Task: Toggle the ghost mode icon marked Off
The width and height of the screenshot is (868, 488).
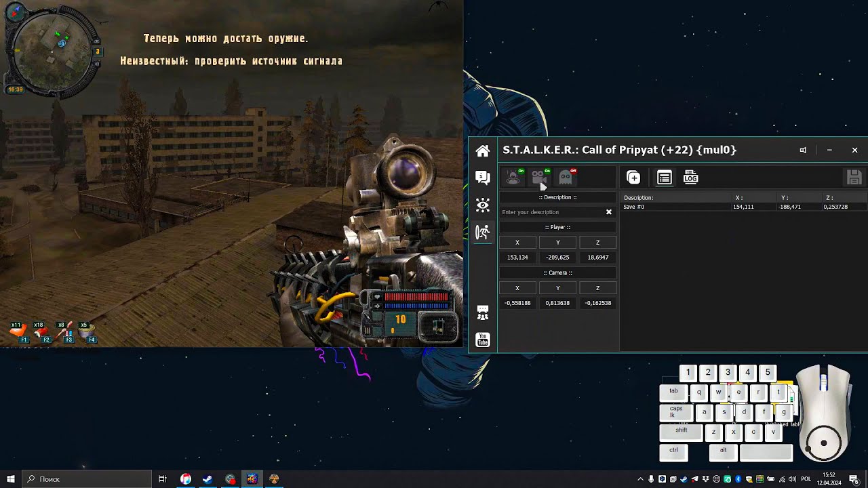Action: click(566, 178)
